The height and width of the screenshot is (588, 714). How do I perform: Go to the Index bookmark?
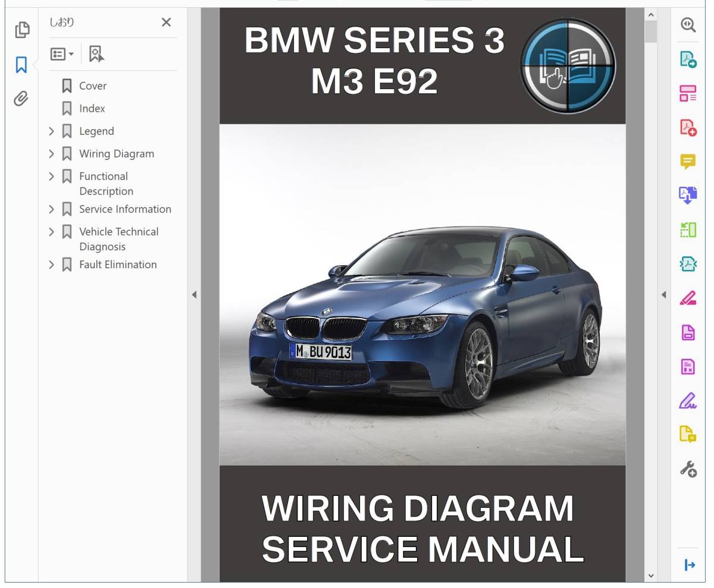point(92,108)
